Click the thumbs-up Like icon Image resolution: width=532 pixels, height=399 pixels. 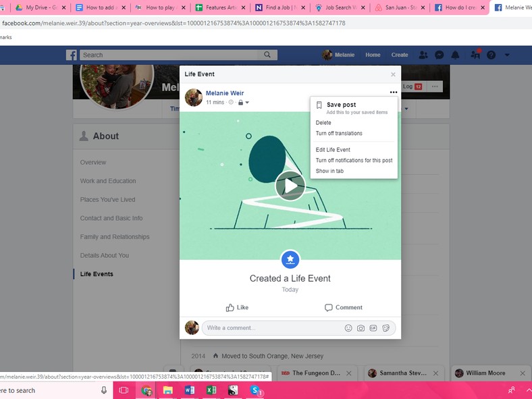point(230,308)
